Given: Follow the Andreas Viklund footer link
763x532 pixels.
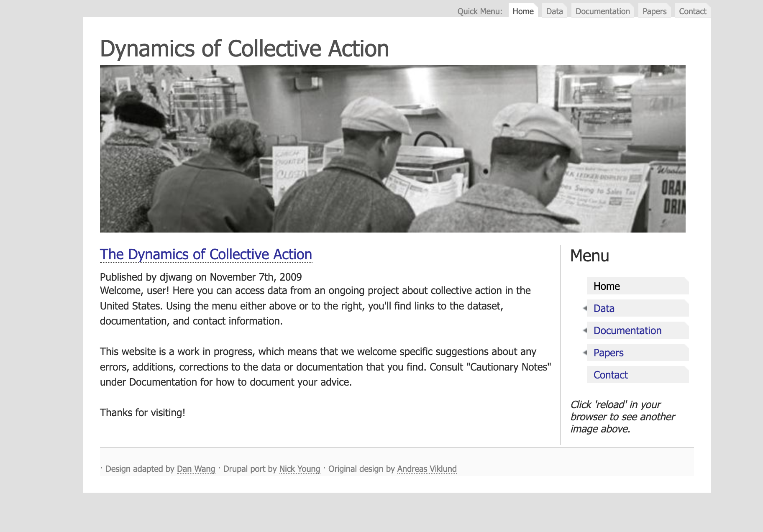Looking at the screenshot, I should (427, 469).
